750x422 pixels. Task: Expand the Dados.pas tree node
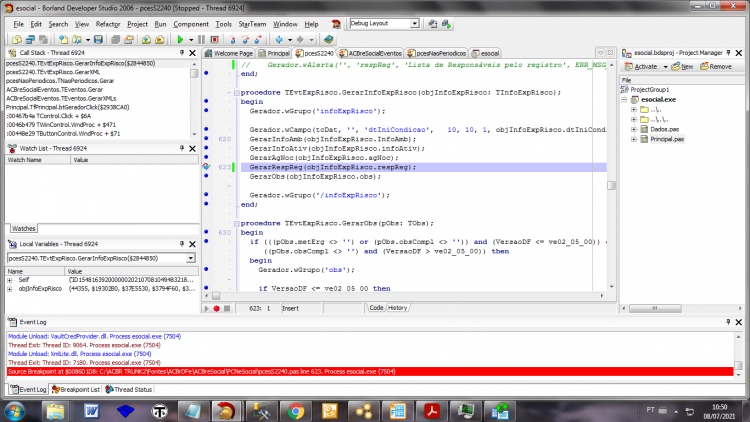click(633, 129)
